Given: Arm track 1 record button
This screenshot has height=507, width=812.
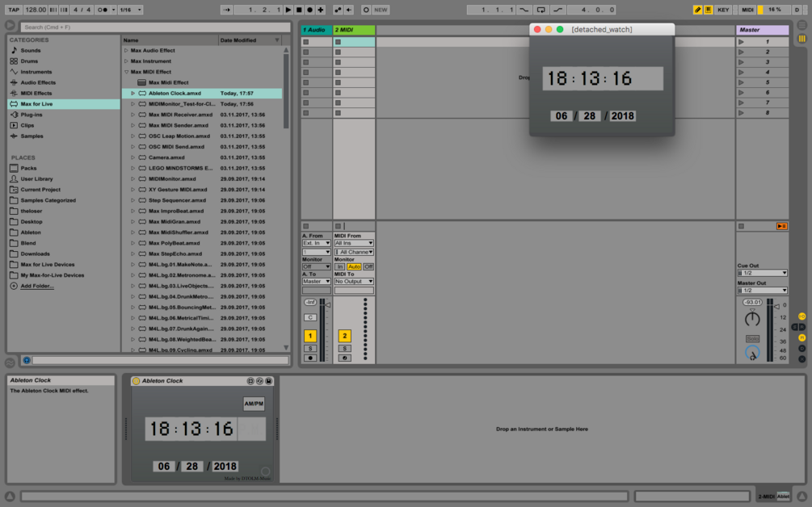Looking at the screenshot, I should coord(310,358).
